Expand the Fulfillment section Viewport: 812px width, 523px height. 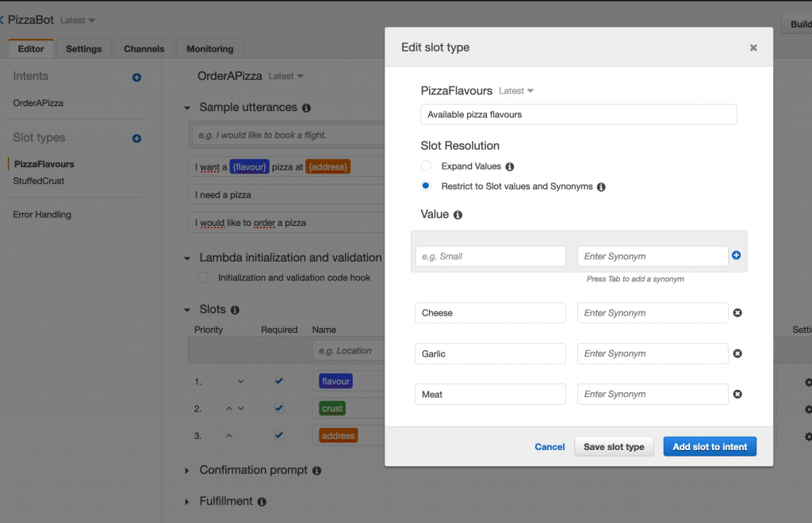coord(187,502)
